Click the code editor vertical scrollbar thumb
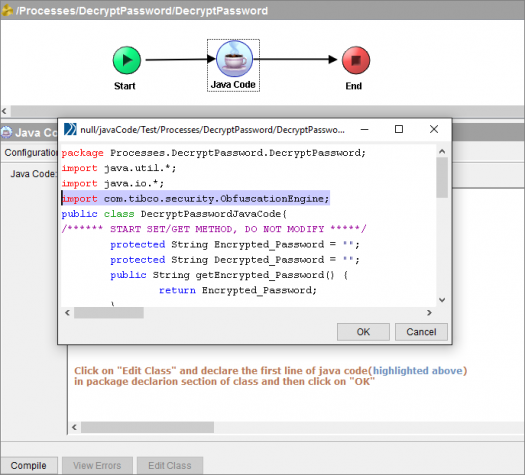This screenshot has height=475, width=525. pyautogui.click(x=442, y=177)
